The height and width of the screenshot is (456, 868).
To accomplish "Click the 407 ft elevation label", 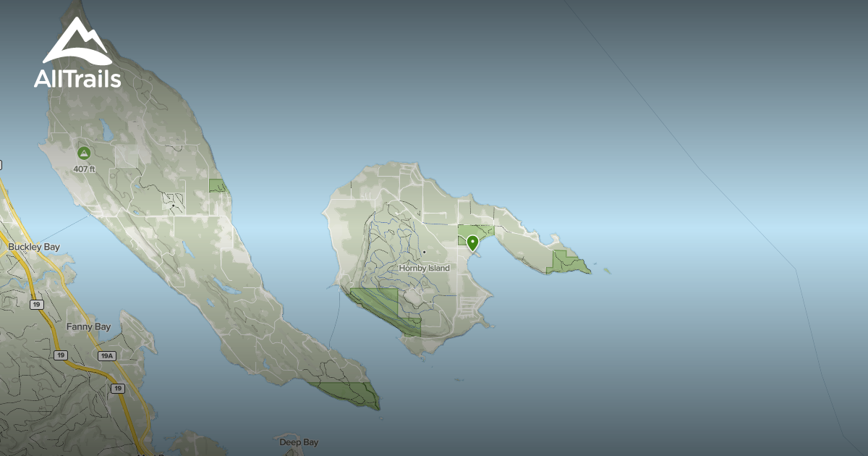I will tap(84, 169).
